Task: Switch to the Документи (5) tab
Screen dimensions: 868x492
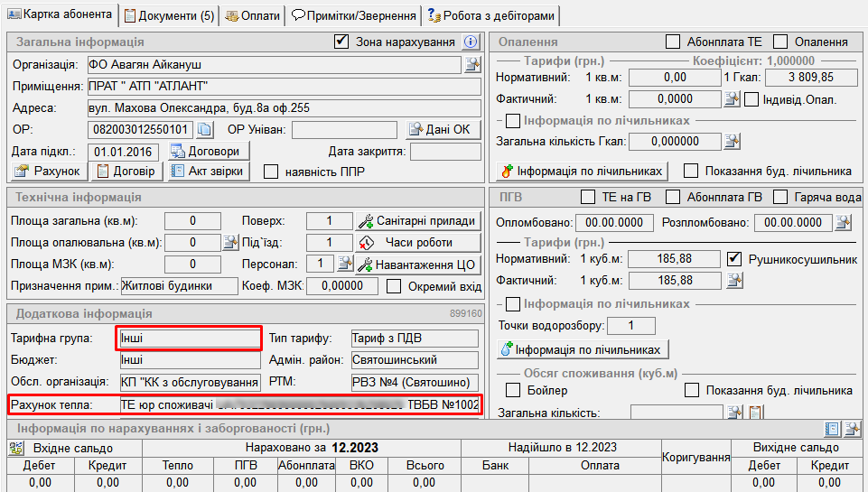Action: [x=169, y=15]
